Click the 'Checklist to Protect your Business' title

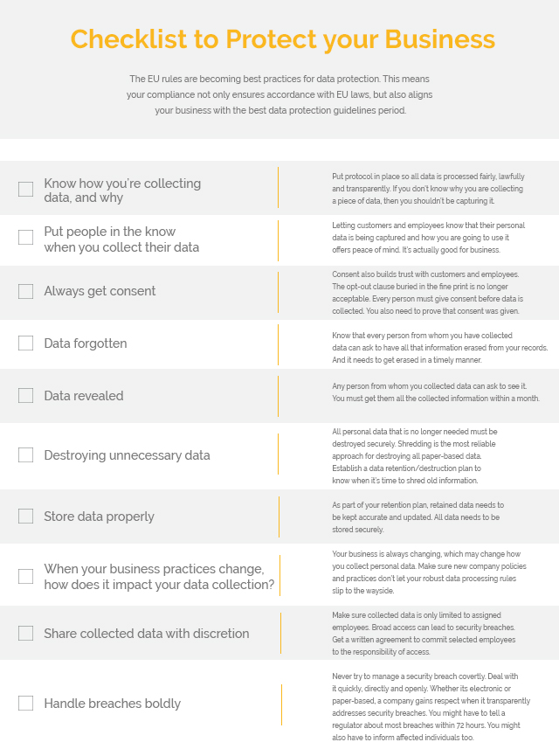283,39
